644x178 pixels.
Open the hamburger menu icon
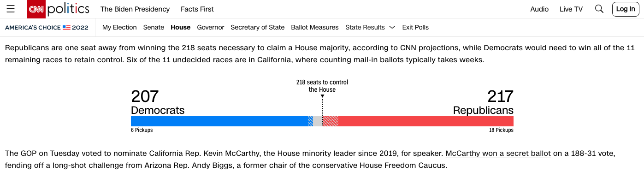point(11,9)
